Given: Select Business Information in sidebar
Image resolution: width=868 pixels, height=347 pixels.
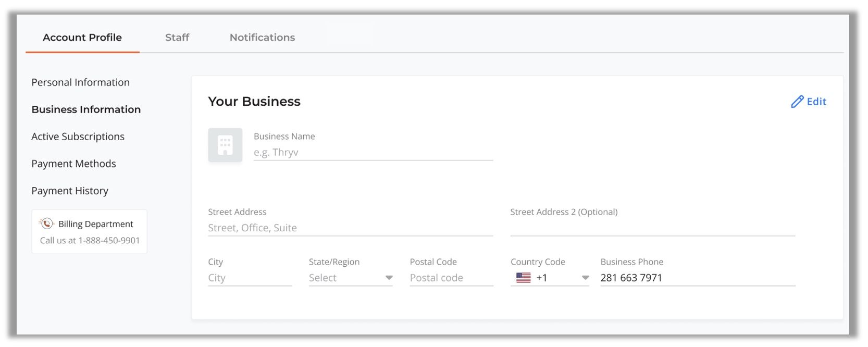Looking at the screenshot, I should (86, 109).
